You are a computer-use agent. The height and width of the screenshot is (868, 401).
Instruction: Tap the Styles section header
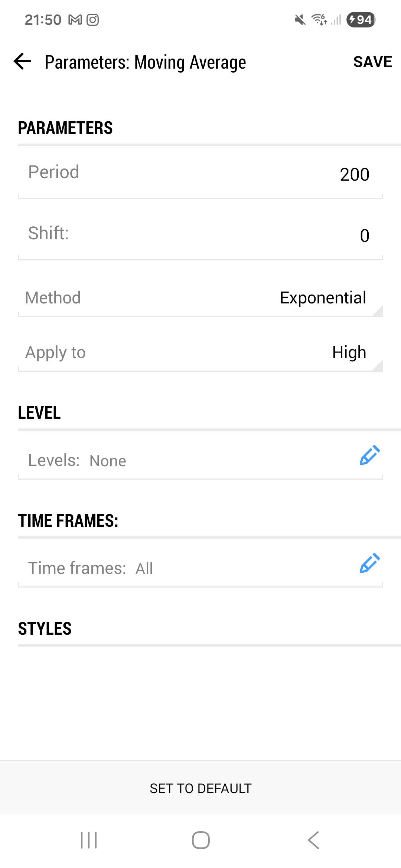[45, 629]
